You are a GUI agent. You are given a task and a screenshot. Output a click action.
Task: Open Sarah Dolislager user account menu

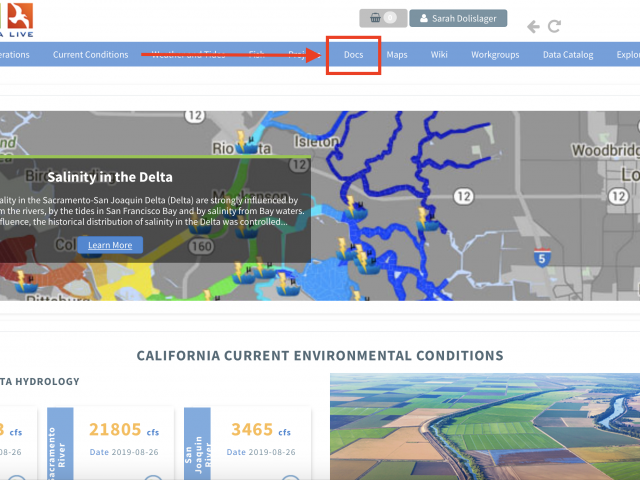tap(458, 18)
